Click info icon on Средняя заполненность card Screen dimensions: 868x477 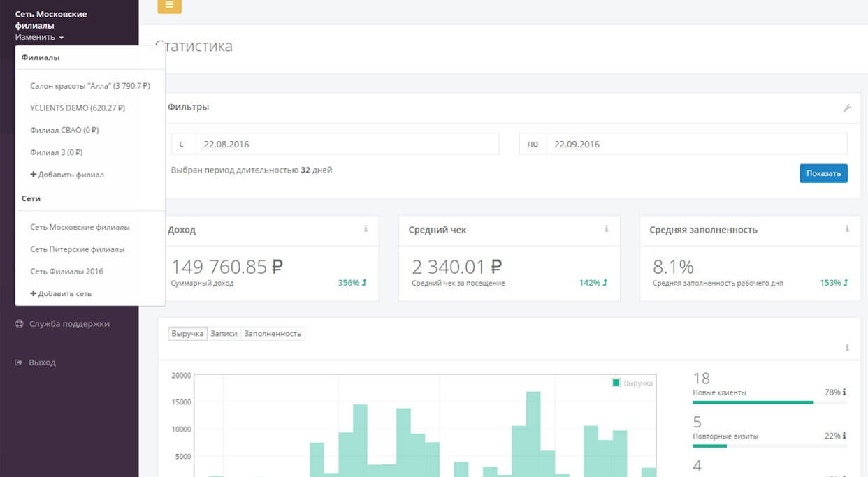tap(847, 229)
